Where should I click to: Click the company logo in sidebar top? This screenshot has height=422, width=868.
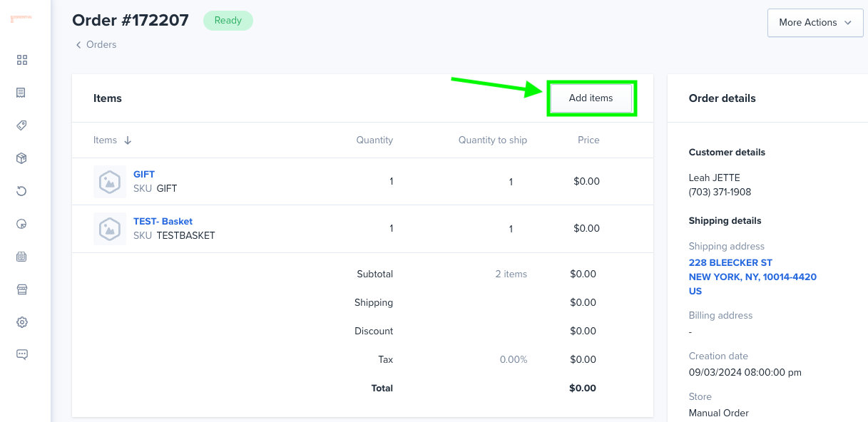(21, 19)
